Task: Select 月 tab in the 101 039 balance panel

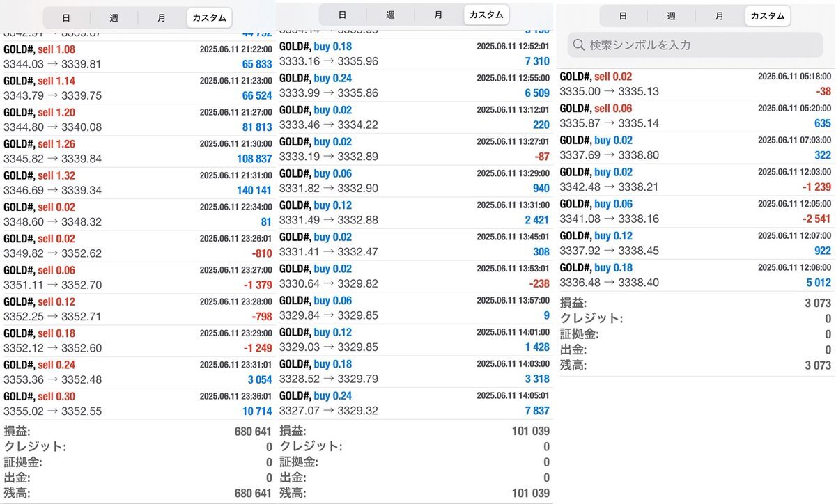Action: [438, 15]
